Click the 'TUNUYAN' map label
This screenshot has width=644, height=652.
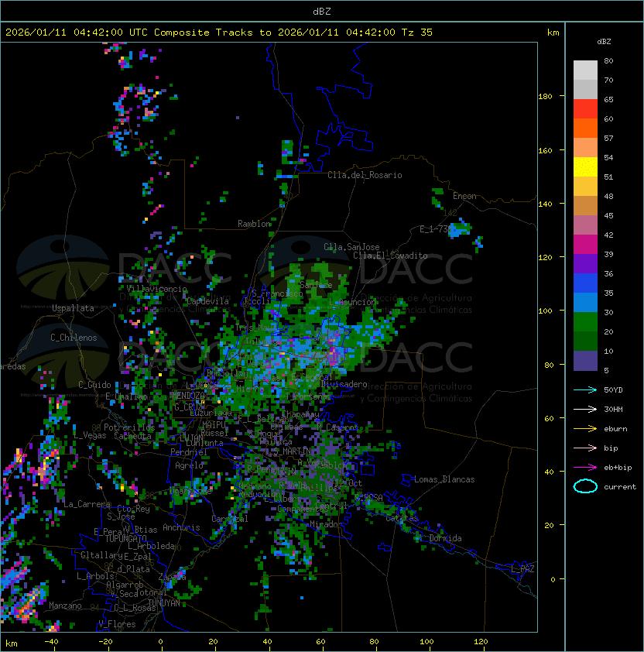click(164, 603)
